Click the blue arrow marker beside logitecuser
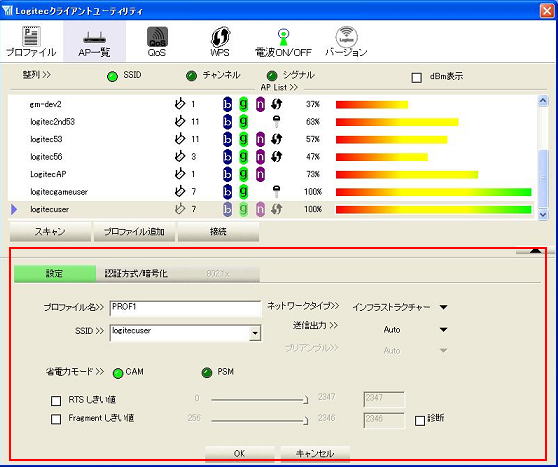The height and width of the screenshot is (467, 558). [x=14, y=209]
